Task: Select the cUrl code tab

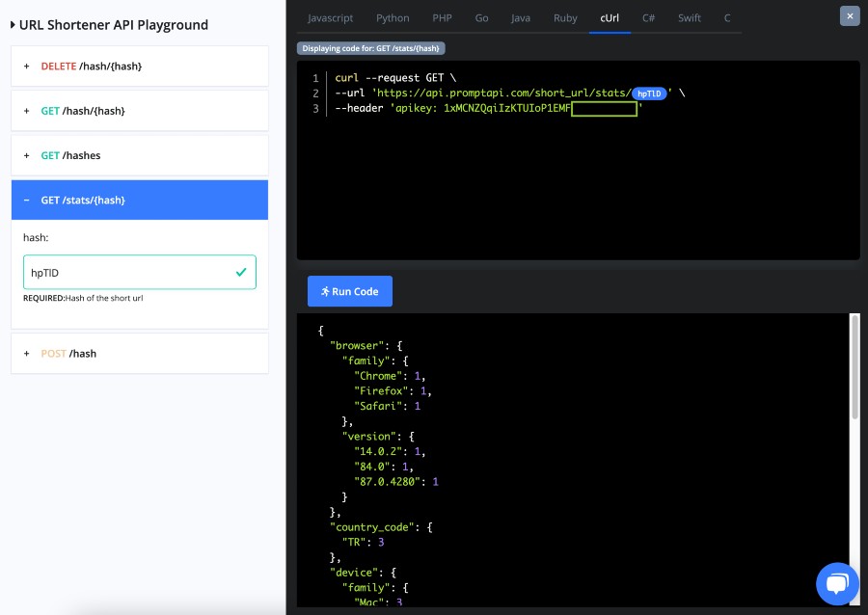Action: [x=610, y=18]
